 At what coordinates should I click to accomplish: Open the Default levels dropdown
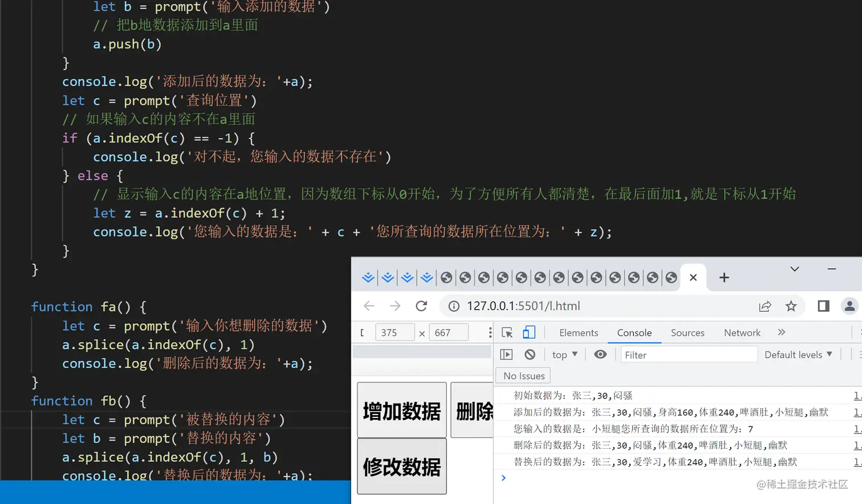tap(798, 355)
